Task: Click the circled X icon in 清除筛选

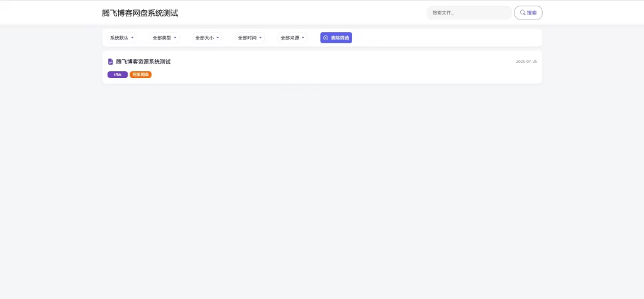Action: point(326,38)
